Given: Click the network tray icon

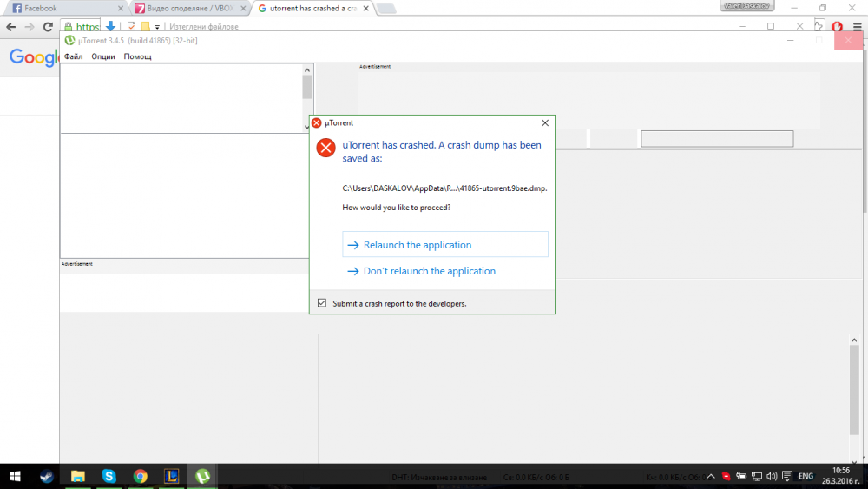Looking at the screenshot, I should click(x=757, y=476).
